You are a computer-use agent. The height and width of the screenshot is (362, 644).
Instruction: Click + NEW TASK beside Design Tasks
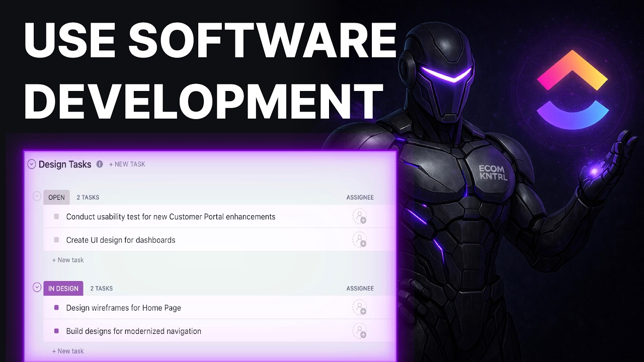coord(127,164)
